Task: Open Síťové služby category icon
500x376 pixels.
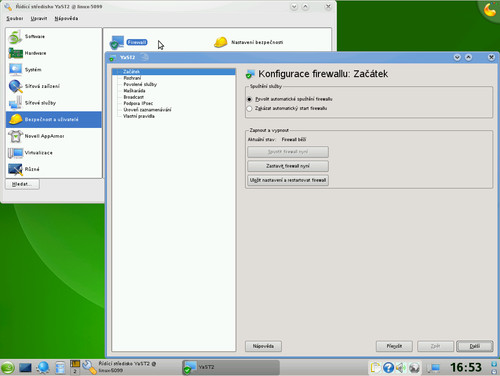Action: tap(15, 103)
